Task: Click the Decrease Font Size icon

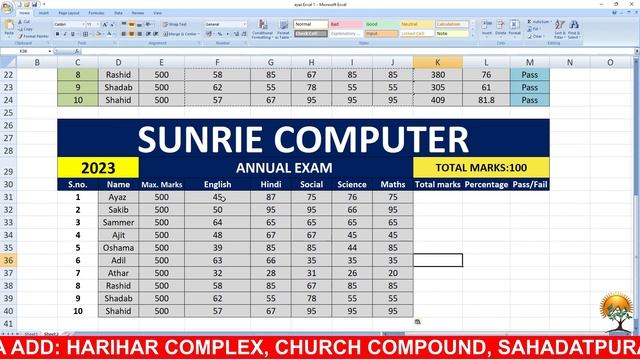Action: (112, 24)
